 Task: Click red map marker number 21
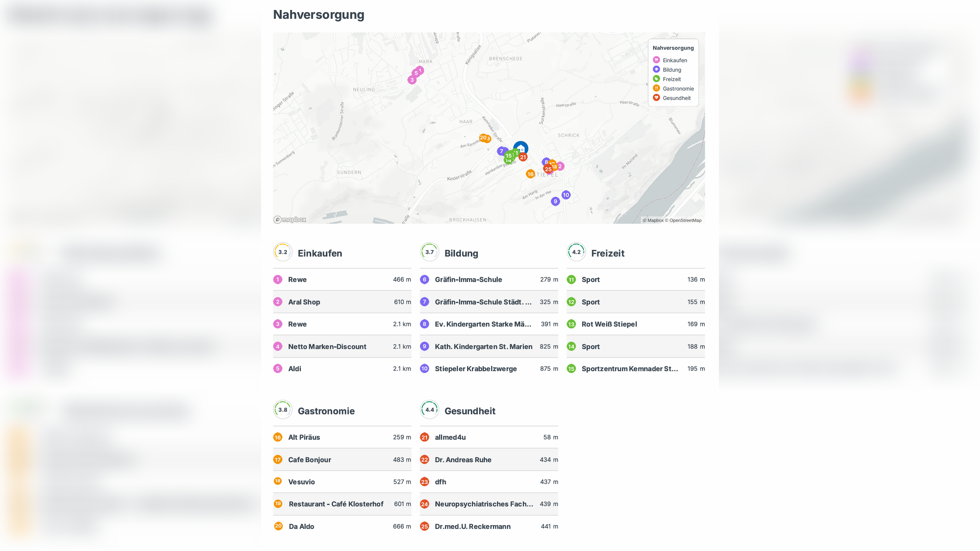tap(523, 157)
